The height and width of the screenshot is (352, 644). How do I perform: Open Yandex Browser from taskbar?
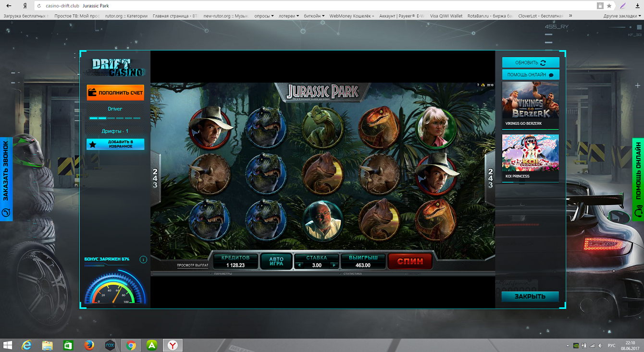(173, 345)
